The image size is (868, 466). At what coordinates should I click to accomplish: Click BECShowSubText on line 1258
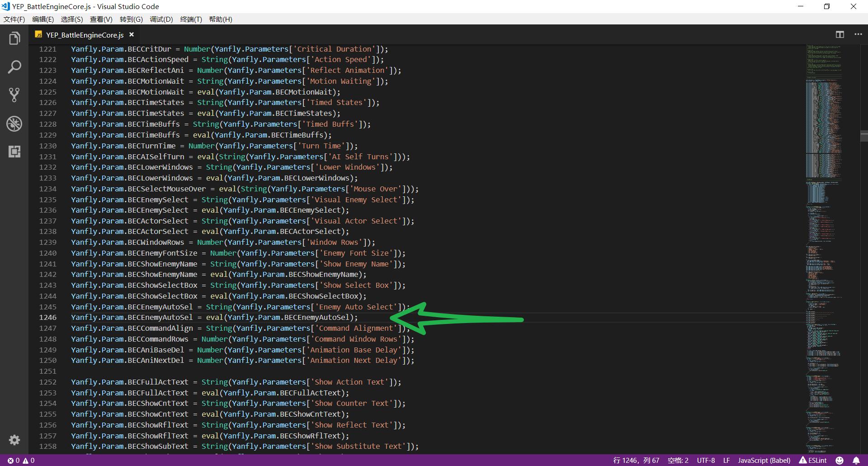click(x=158, y=446)
